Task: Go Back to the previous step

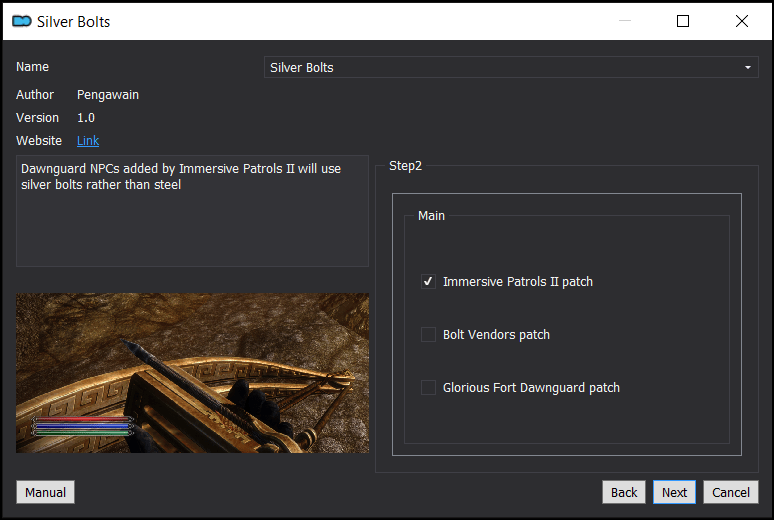Action: pos(623,492)
